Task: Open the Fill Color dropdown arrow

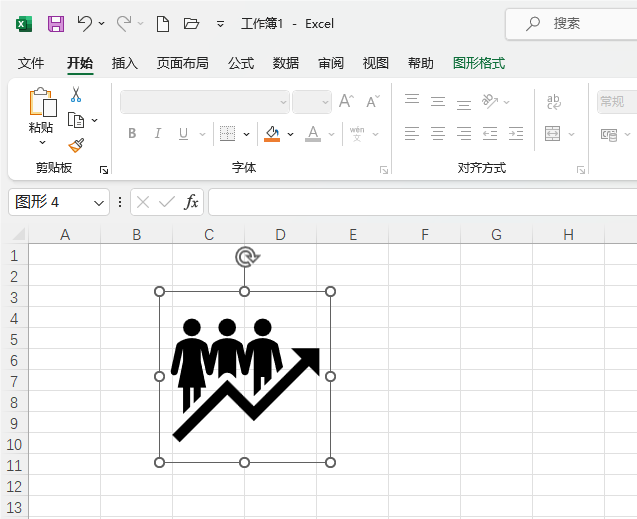Action: click(x=290, y=134)
